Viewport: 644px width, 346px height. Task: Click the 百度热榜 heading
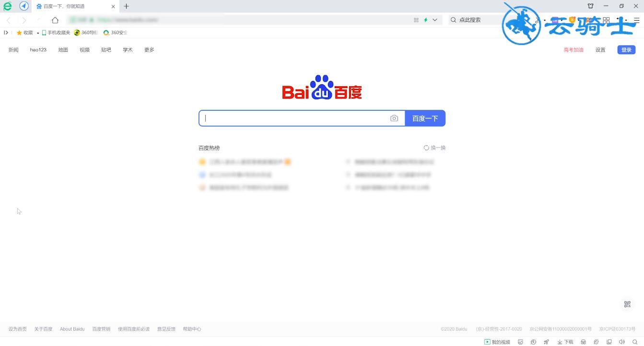pos(209,148)
